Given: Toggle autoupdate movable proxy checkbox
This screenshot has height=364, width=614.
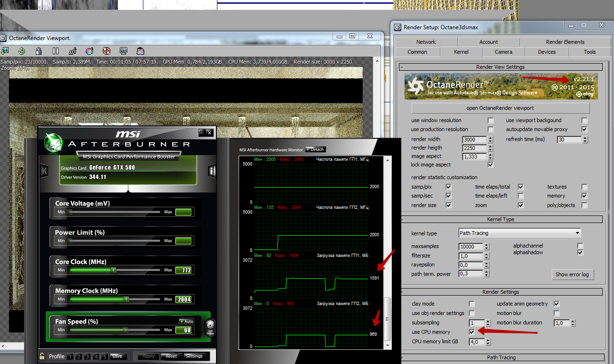Looking at the screenshot, I should point(585,130).
